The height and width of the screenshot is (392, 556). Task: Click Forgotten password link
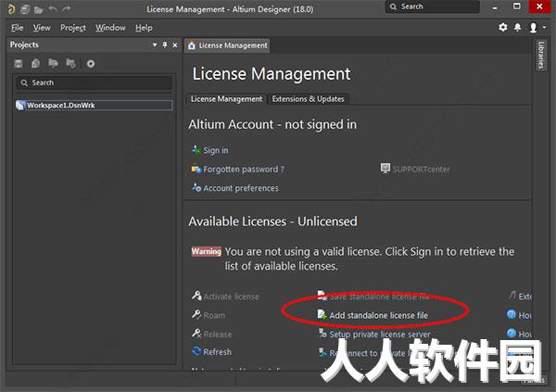coord(244,170)
